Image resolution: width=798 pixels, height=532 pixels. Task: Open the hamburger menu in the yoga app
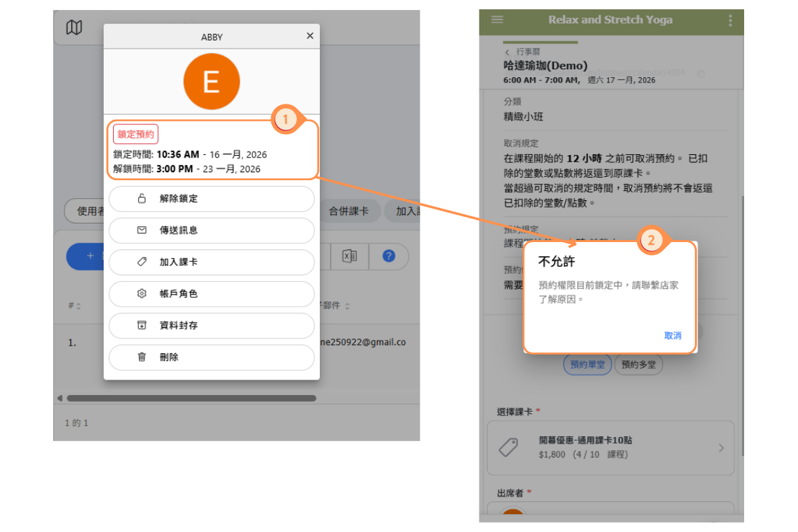497,19
